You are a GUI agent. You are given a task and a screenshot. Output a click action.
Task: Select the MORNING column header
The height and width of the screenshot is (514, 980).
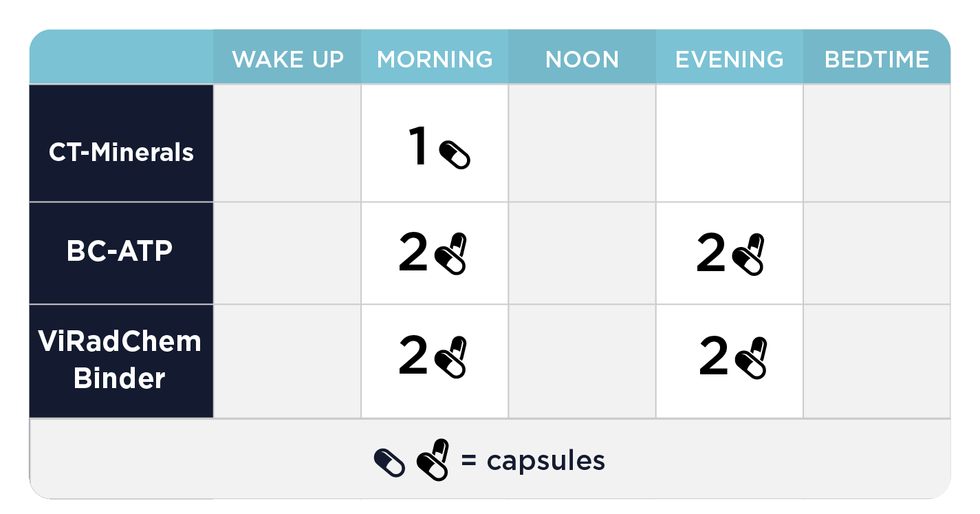coord(435,59)
